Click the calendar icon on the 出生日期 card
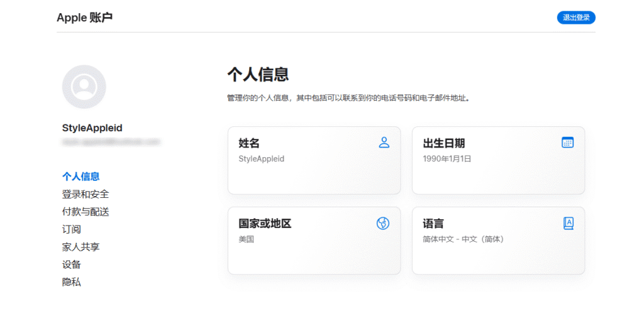 pyautogui.click(x=567, y=143)
